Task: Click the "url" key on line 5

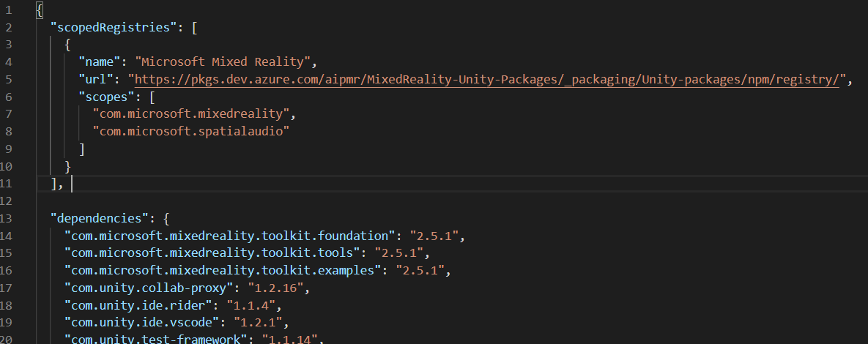Action: [96, 79]
